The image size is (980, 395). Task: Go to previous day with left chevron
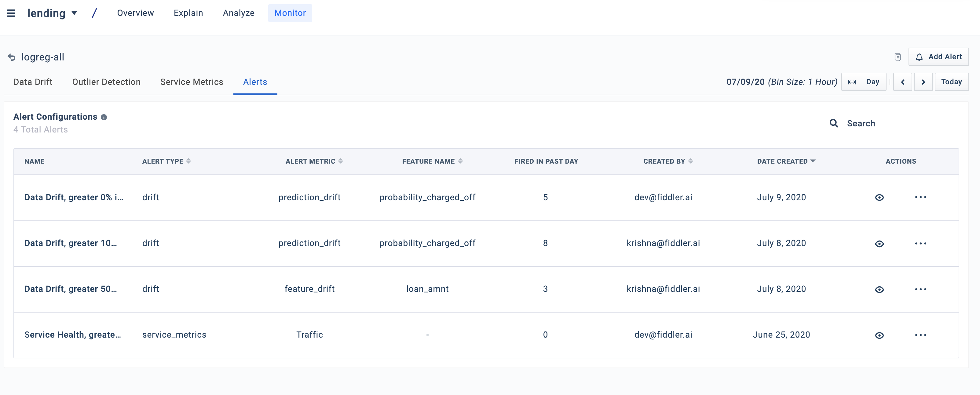tap(902, 82)
